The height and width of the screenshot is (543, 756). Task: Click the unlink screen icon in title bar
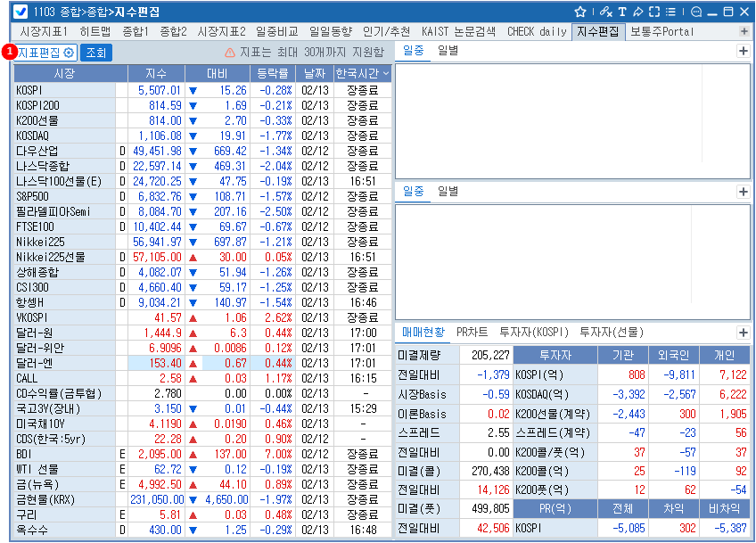click(x=606, y=12)
